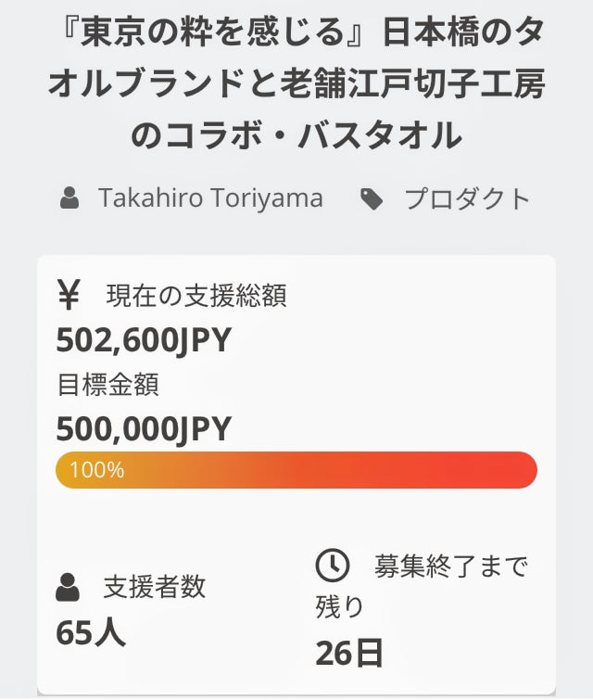
Task: Select the 26日 remaining days value
Action: [348, 652]
